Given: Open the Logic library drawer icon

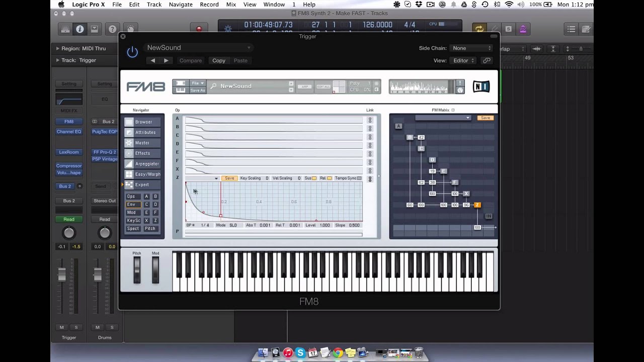Looking at the screenshot, I should [65, 29].
